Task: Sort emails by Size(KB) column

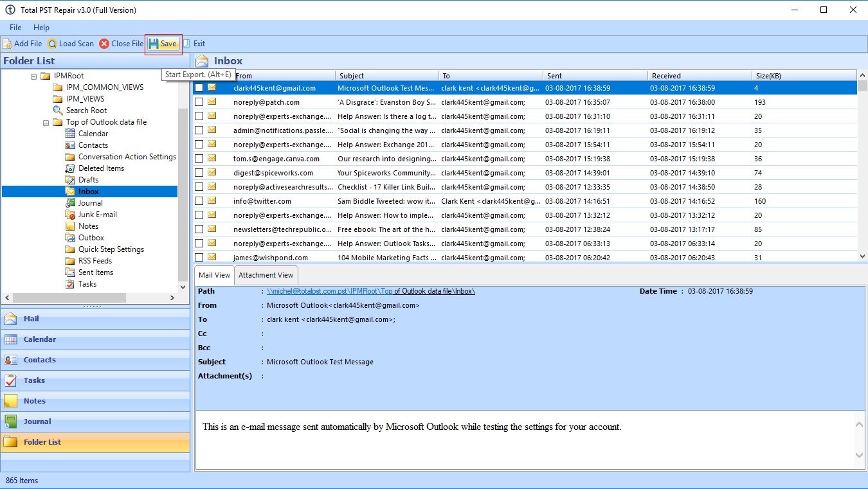Action: point(804,76)
